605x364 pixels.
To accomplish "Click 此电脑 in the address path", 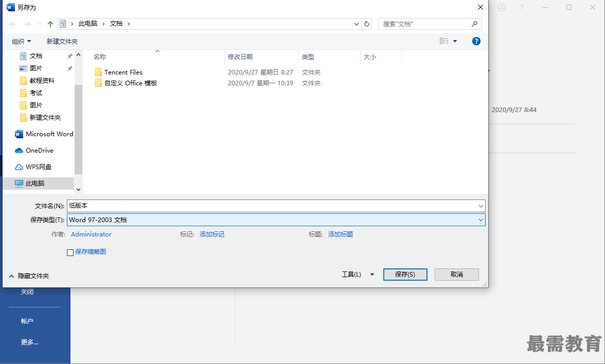I will [88, 24].
